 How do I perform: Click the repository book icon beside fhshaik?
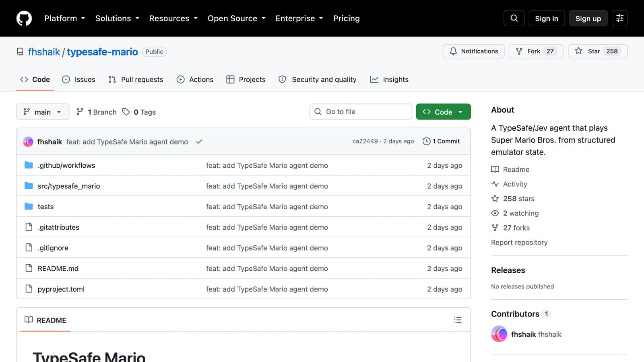(x=20, y=52)
